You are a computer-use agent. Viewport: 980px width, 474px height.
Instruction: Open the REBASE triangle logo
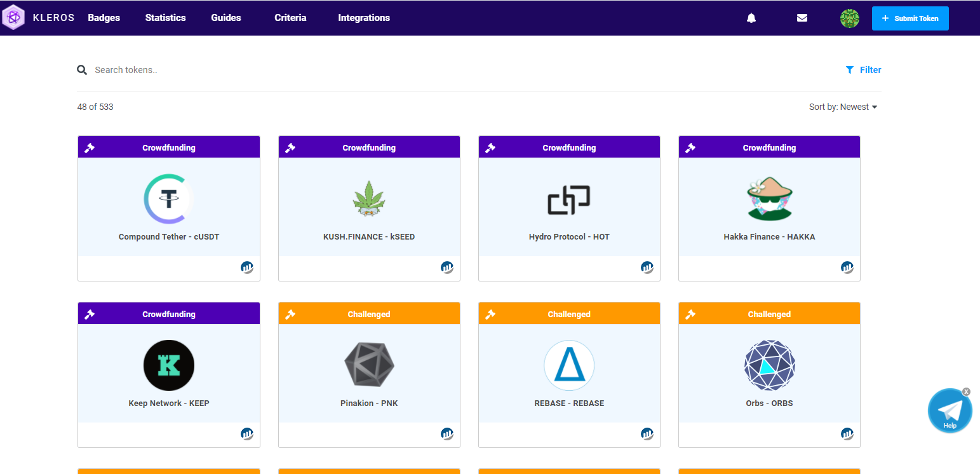tap(569, 365)
